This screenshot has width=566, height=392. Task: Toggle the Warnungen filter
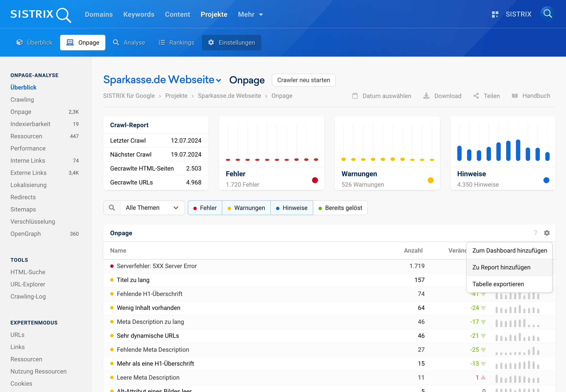(x=246, y=208)
